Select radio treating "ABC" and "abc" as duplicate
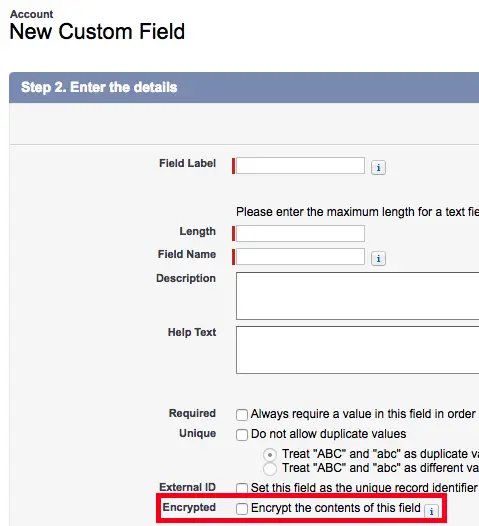Viewport: 479px width, 526px height. pyautogui.click(x=270, y=455)
